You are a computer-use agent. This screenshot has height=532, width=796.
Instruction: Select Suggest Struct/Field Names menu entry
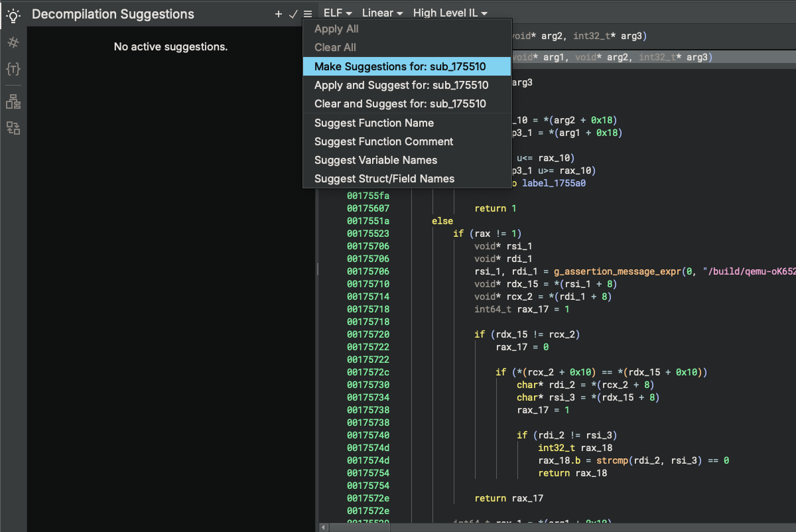(x=384, y=178)
